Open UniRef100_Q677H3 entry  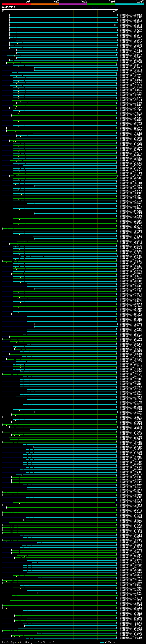pyautogui.click(x=131, y=178)
